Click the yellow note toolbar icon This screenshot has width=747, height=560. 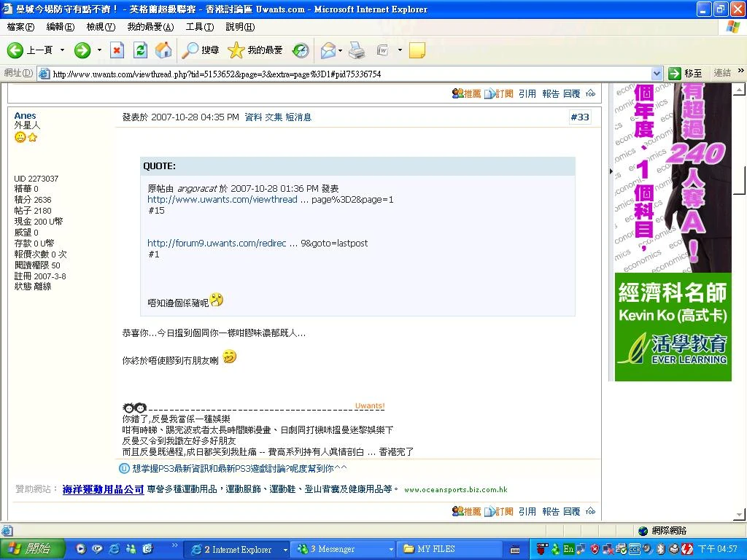point(417,50)
